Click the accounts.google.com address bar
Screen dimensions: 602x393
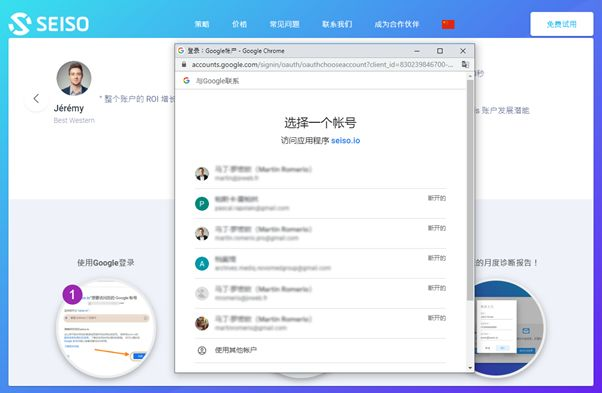point(322,64)
